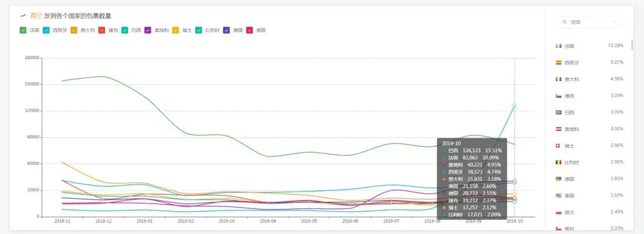Click the Germany flag icon beside 德国
Image resolution: width=644 pixels, height=234 pixels.
pyautogui.click(x=558, y=179)
